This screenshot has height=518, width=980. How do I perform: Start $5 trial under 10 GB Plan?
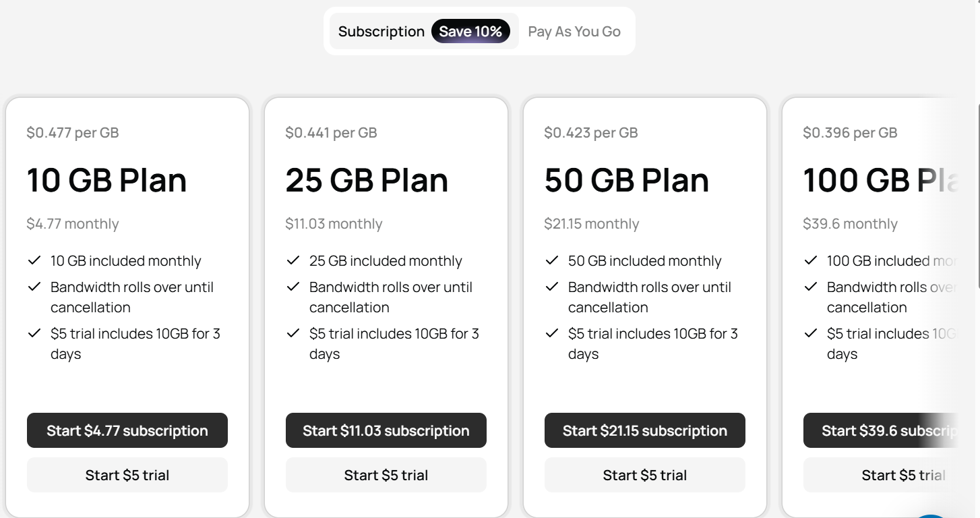[x=127, y=475]
